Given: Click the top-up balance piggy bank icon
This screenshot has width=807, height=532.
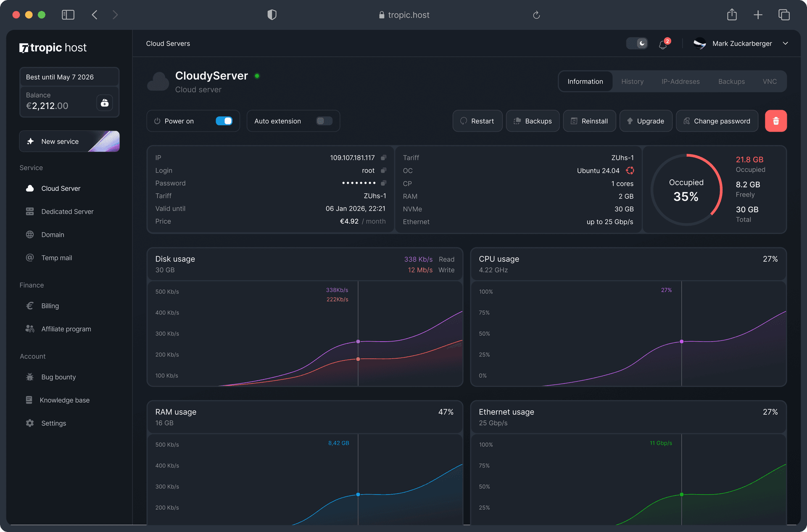Looking at the screenshot, I should (104, 103).
